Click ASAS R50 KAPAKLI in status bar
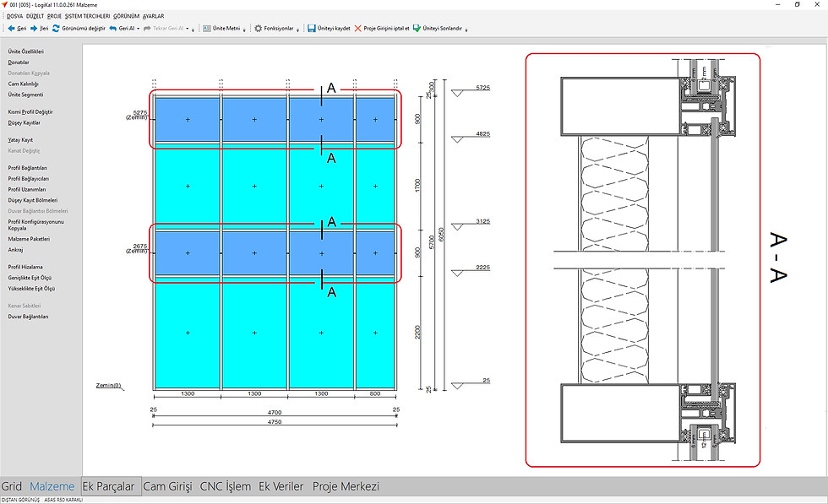Viewport: 828px width, 504px height. 63,500
